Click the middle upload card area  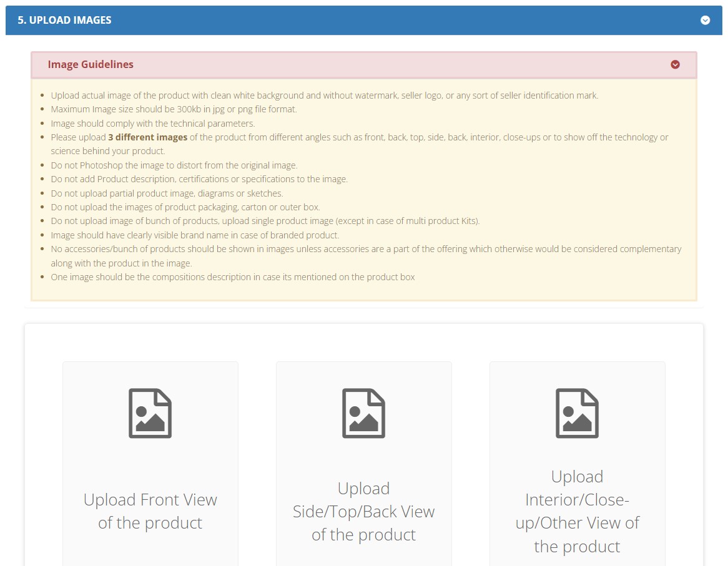(363, 465)
